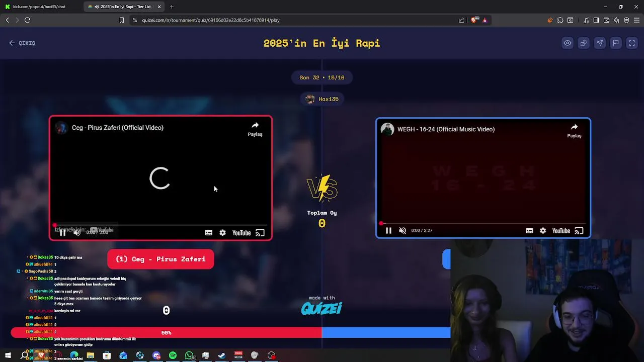The height and width of the screenshot is (362, 644).
Task: Click the red 50% vote bar
Action: [166, 333]
